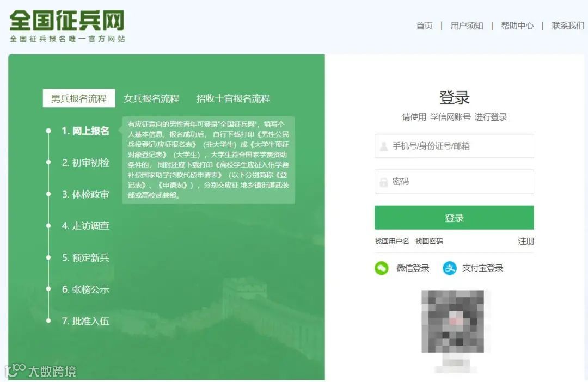Choose 微信登录 text link
This screenshot has height=382, width=588.
tap(413, 268)
